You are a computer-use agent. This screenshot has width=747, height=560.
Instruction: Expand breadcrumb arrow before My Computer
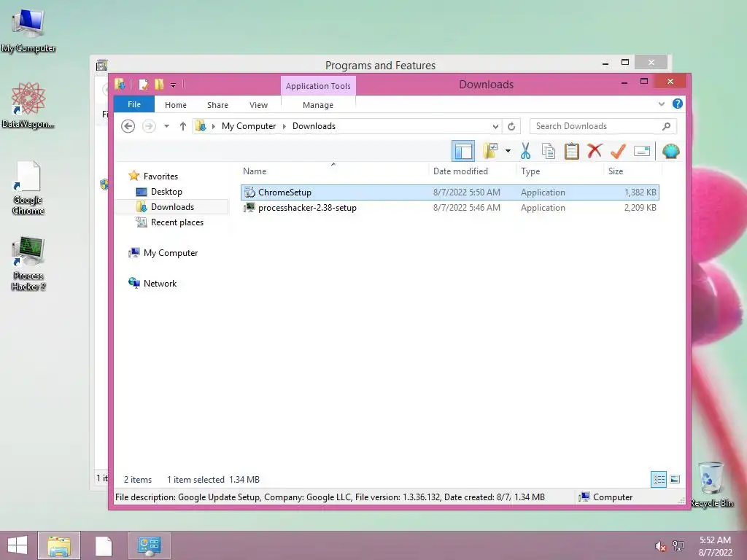pyautogui.click(x=214, y=126)
